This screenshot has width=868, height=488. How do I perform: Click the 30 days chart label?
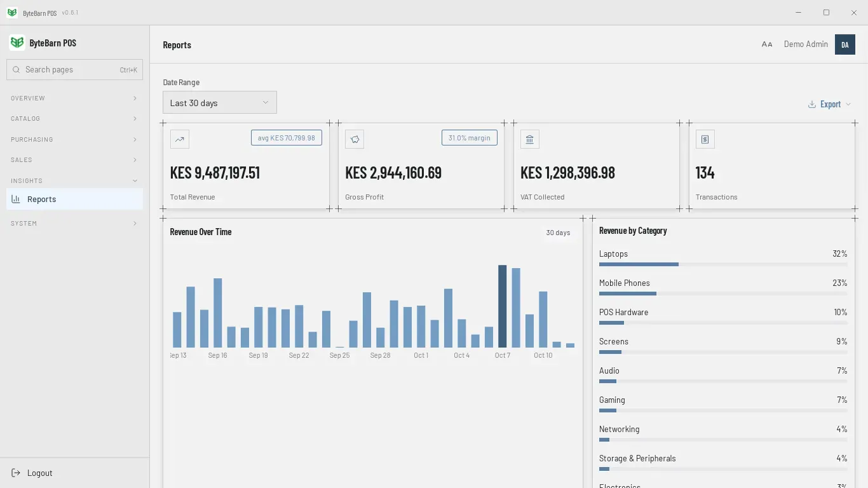[x=558, y=233]
